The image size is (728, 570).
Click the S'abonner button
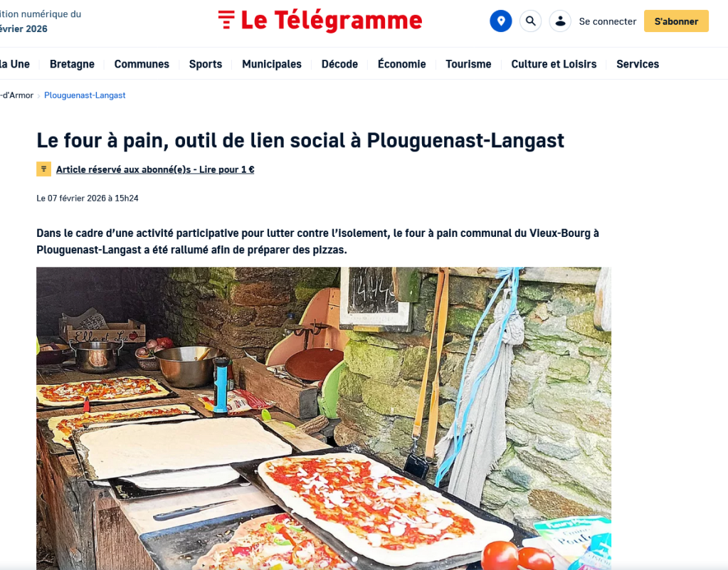pos(676,21)
